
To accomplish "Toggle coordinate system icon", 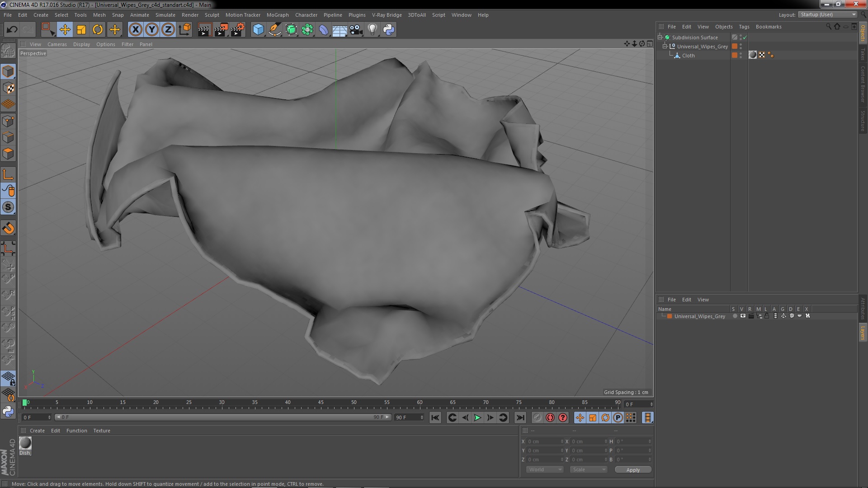I will click(x=185, y=30).
